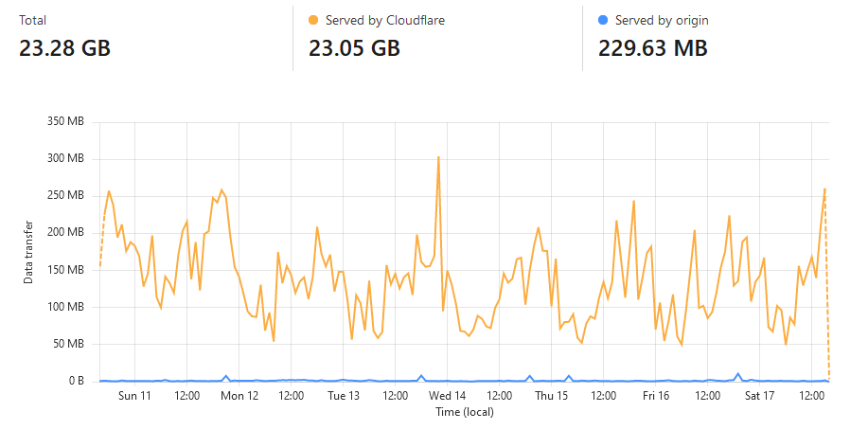Click the Sat 17 date label

point(759,395)
